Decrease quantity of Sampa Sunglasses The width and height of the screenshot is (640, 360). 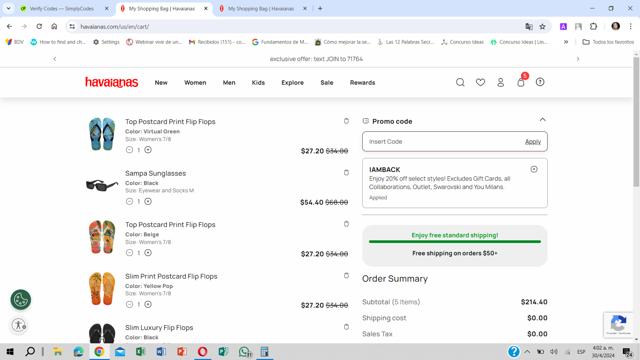click(129, 201)
